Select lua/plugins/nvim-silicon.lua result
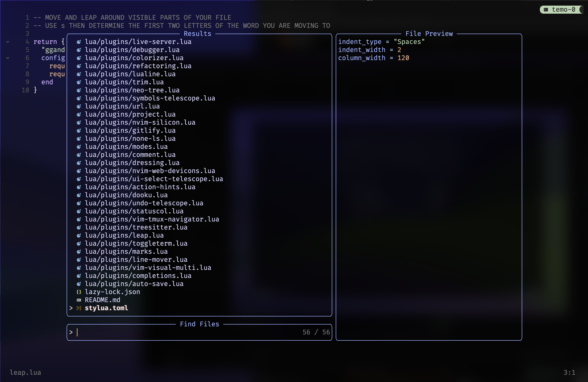Viewport: 588px width, 382px height. tap(140, 122)
